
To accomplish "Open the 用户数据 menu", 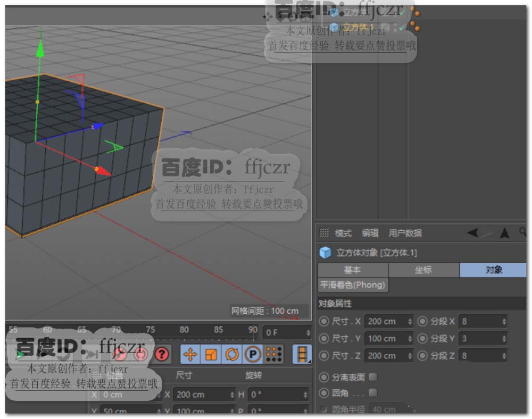I will 405,233.
